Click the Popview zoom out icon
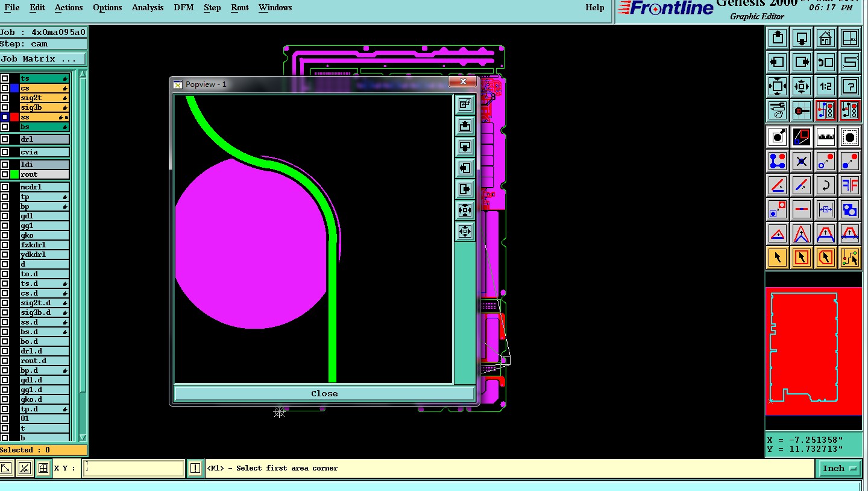868x491 pixels. pyautogui.click(x=465, y=231)
